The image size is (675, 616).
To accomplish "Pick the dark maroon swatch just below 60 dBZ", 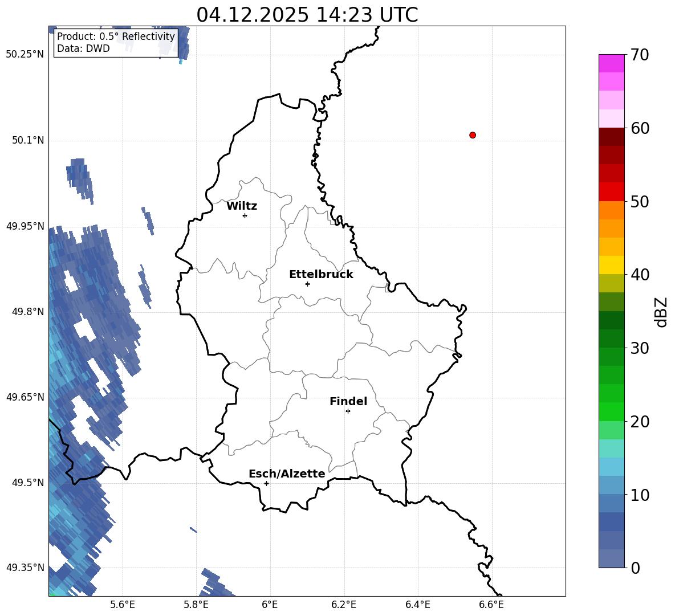I will click(611, 137).
